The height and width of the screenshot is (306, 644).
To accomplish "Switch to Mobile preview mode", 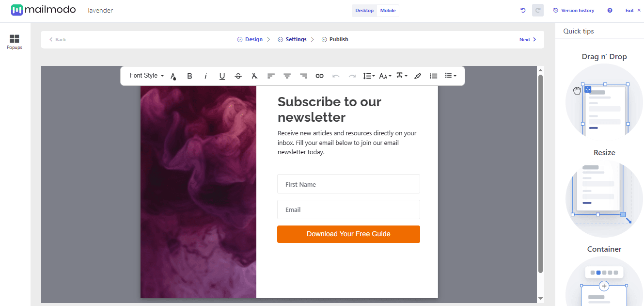I will 388,10.
